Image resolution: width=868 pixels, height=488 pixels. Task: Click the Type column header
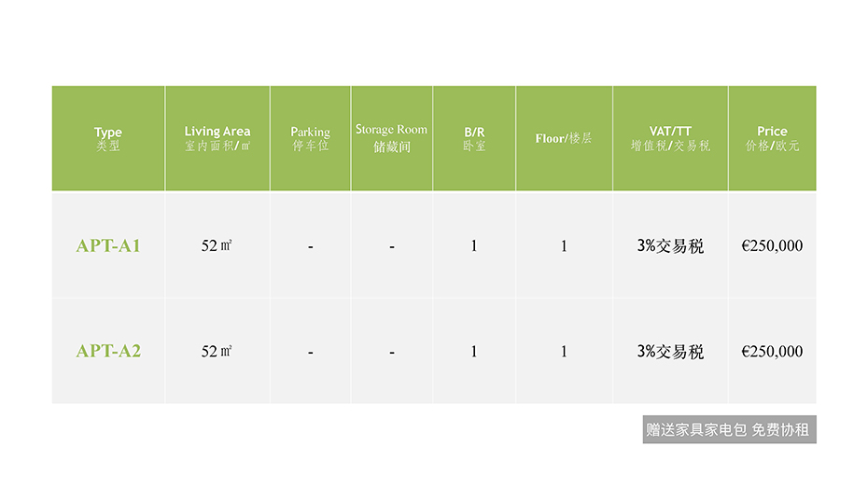(108, 138)
